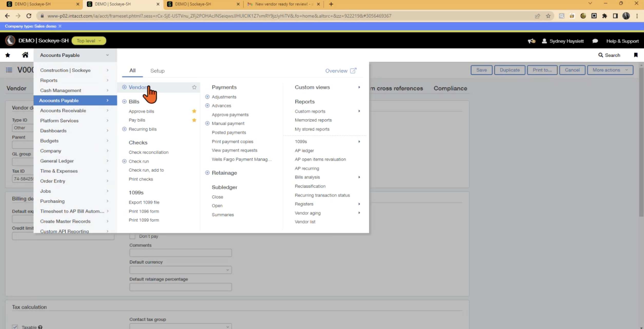Open Export 1099 file link

pyautogui.click(x=144, y=202)
